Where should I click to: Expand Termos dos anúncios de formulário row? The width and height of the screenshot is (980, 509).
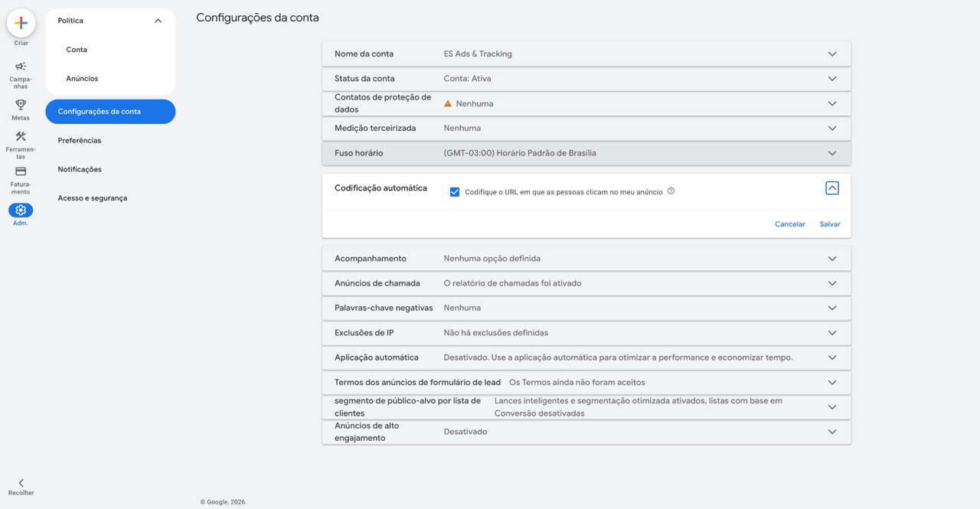point(586,382)
